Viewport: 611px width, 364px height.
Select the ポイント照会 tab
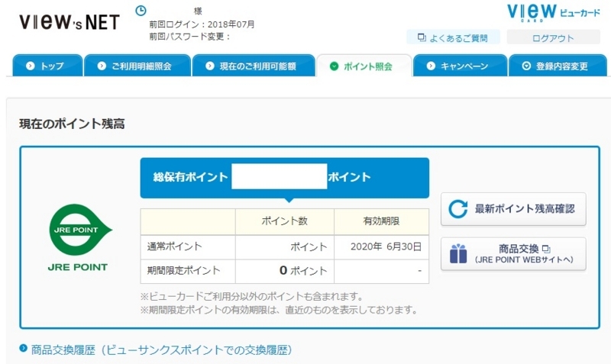pyautogui.click(x=364, y=66)
